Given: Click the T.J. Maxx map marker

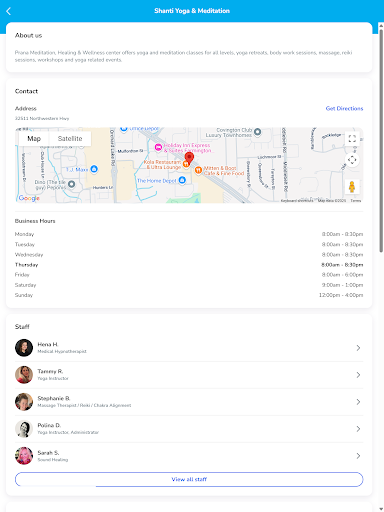Looking at the screenshot, I should (x=94, y=169).
